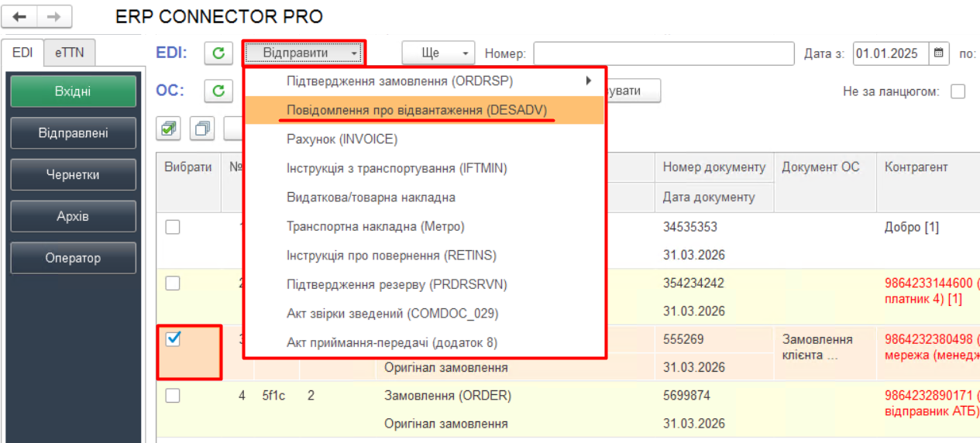This screenshot has height=443, width=980.
Task: Switch to the eTTN tab
Action: [x=70, y=53]
